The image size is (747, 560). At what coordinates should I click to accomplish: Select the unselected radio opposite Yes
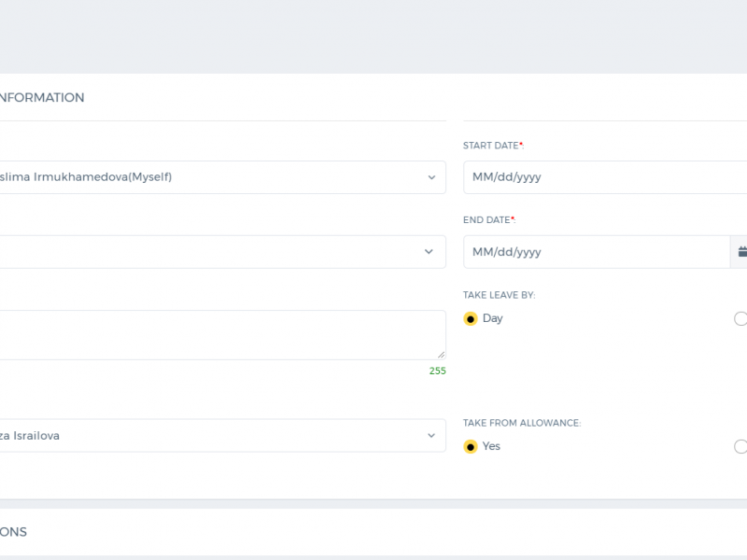click(x=740, y=447)
